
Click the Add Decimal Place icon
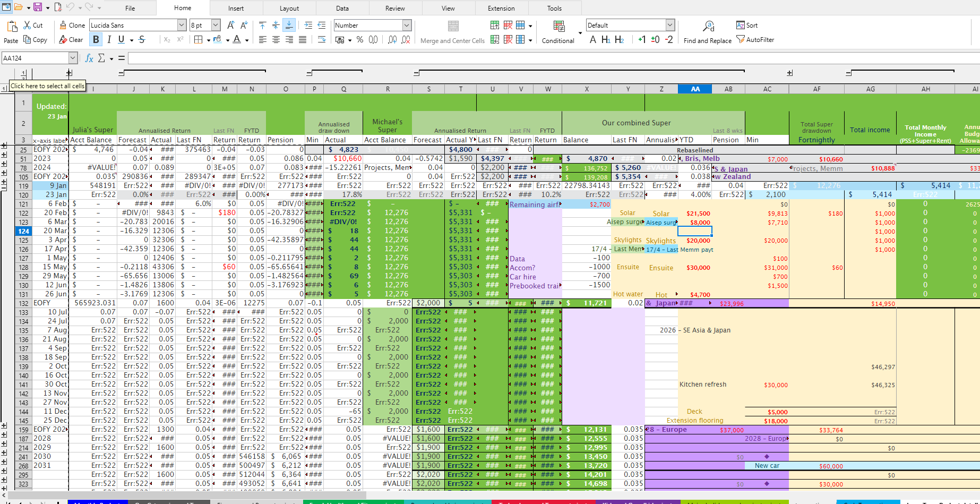[392, 40]
